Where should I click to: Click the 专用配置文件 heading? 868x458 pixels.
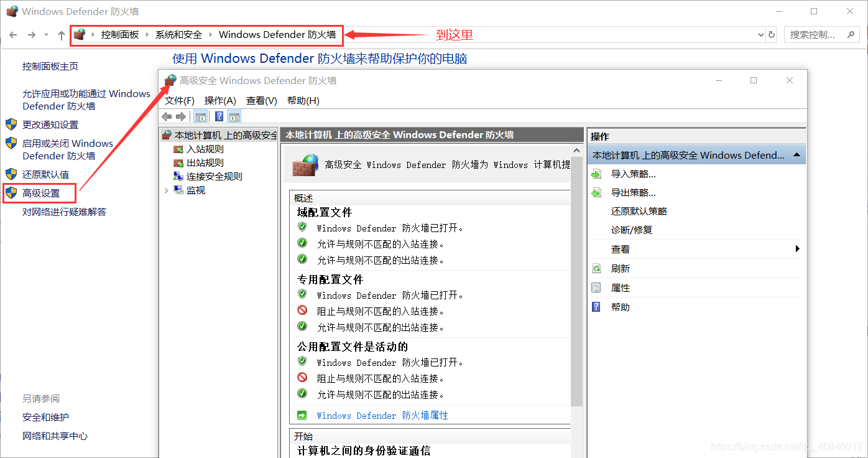coord(330,280)
